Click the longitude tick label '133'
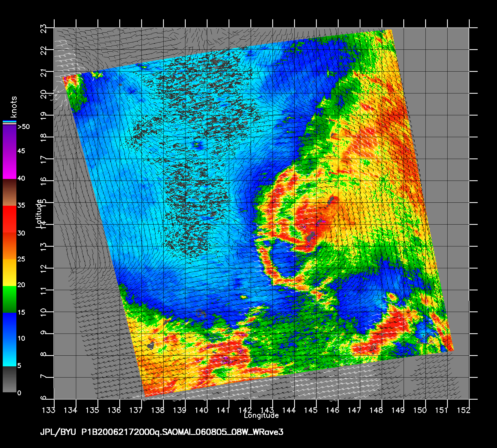This screenshot has width=497, height=448. click(x=48, y=410)
